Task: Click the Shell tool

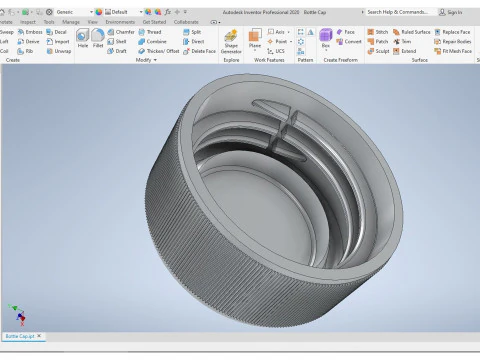Action: [117, 42]
